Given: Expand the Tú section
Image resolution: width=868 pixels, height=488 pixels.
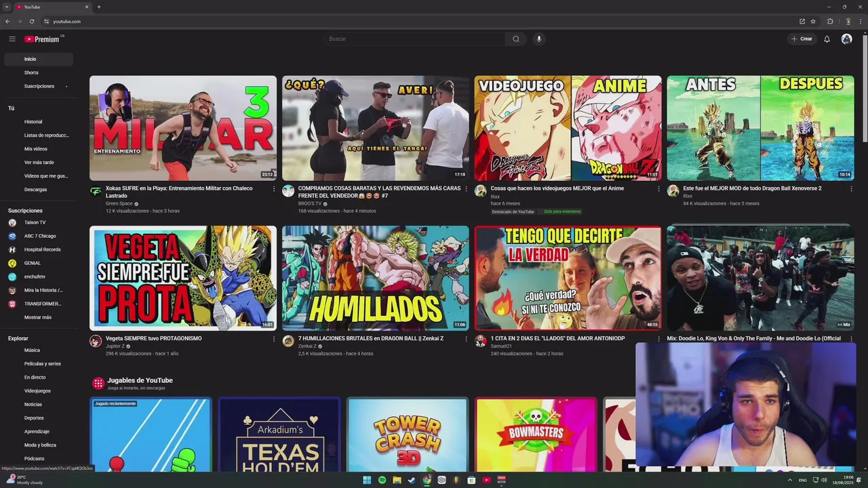Looking at the screenshot, I should pyautogui.click(x=11, y=108).
